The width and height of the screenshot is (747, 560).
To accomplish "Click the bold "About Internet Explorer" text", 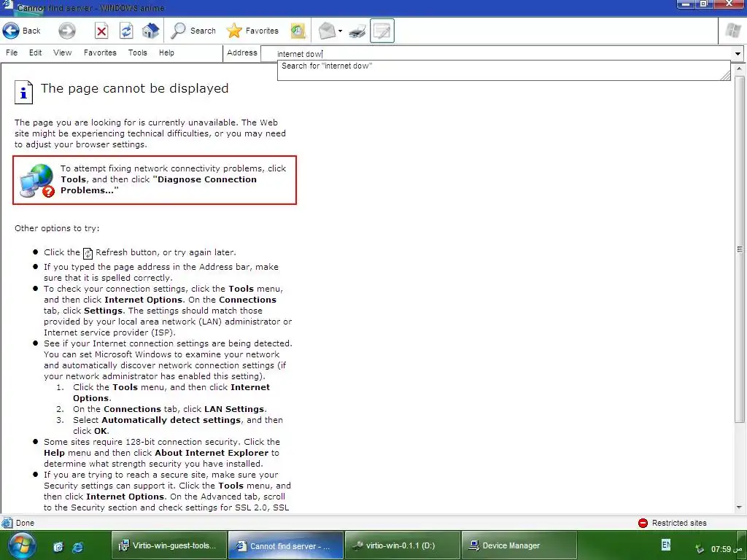I will [x=212, y=453].
